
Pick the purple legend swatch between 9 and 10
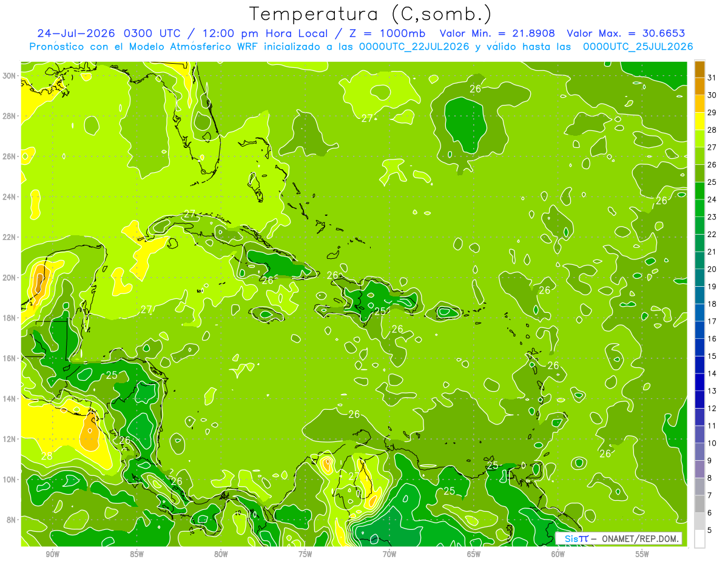(700, 452)
